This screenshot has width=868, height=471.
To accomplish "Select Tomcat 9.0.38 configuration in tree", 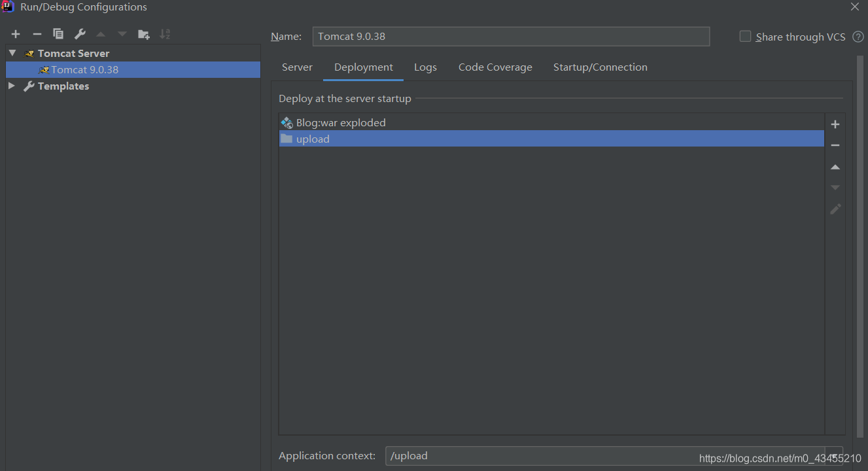I will pos(133,69).
